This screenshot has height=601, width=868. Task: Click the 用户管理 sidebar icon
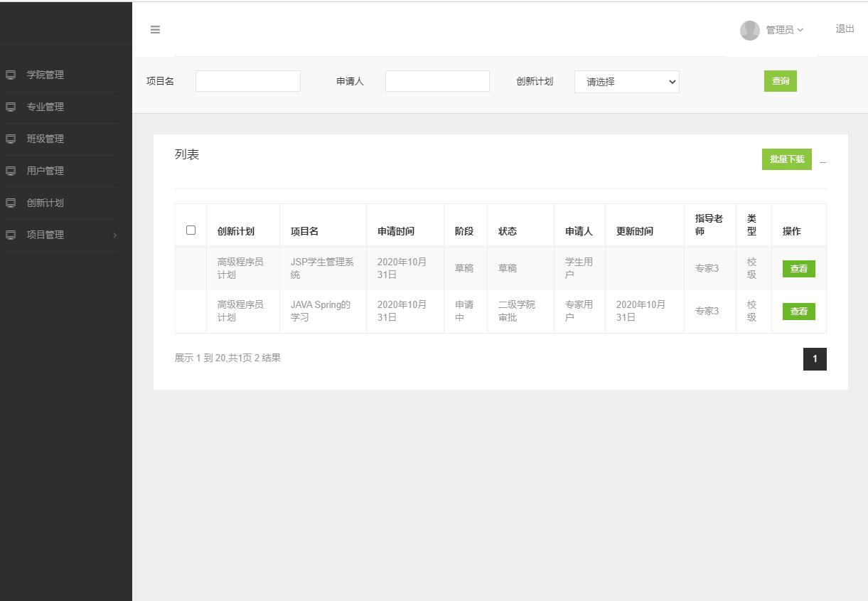point(10,171)
